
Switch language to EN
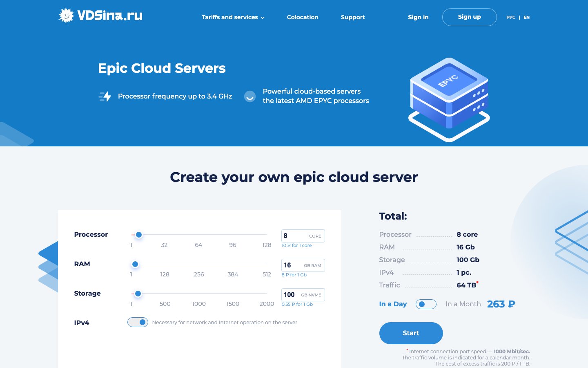(527, 18)
